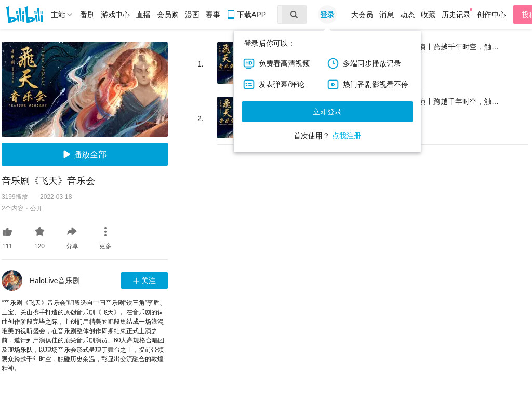Click the 立即登录 button
This screenshot has width=532, height=399.
(327, 112)
